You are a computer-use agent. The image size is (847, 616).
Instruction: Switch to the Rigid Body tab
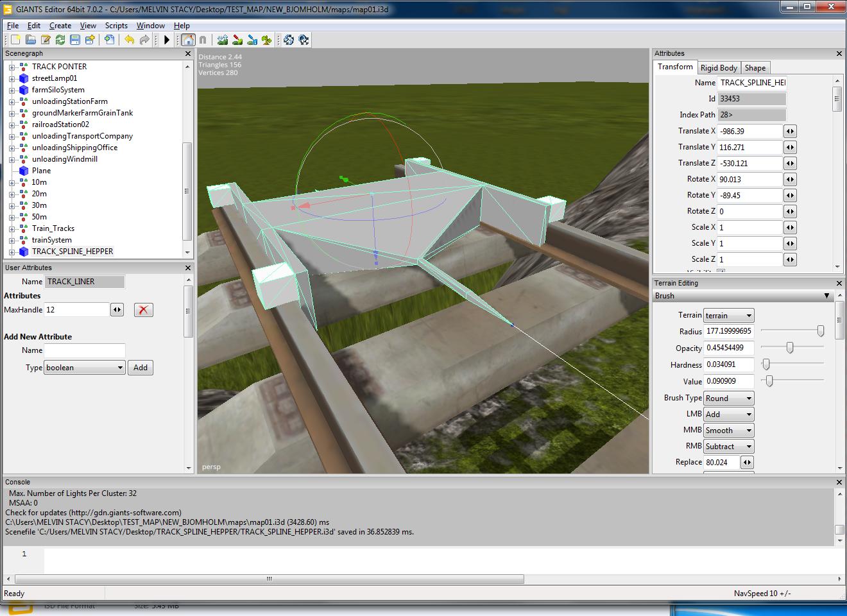click(719, 68)
